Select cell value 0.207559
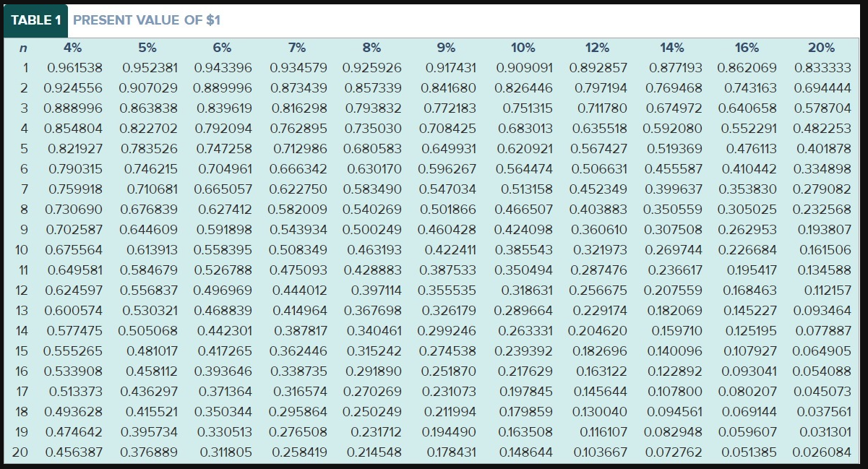The image size is (868, 469). coord(673,291)
